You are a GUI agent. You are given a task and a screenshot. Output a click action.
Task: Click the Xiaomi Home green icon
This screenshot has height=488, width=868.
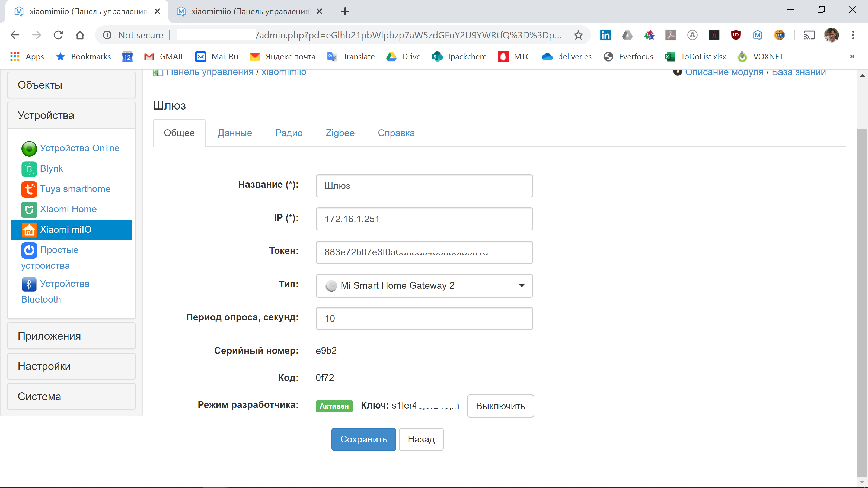[29, 210]
